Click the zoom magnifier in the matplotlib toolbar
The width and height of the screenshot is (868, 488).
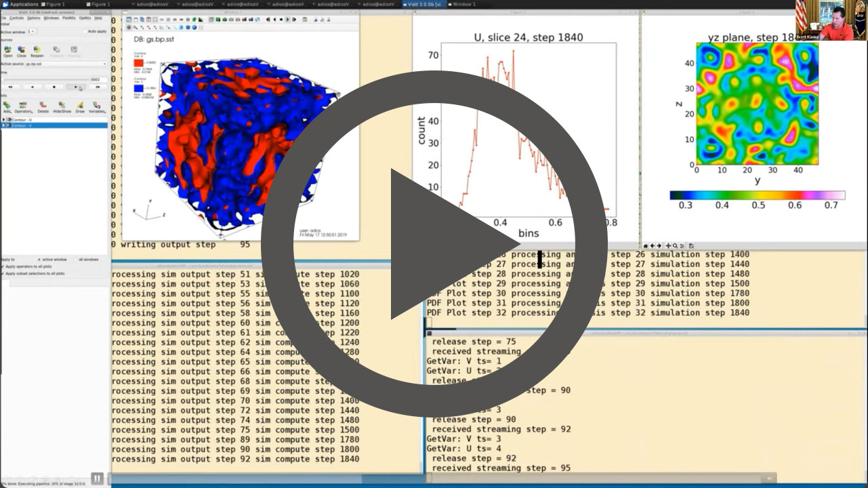click(675, 245)
